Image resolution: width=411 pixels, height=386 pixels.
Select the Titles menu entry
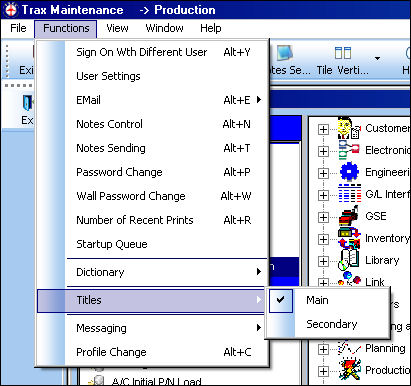[x=152, y=300]
